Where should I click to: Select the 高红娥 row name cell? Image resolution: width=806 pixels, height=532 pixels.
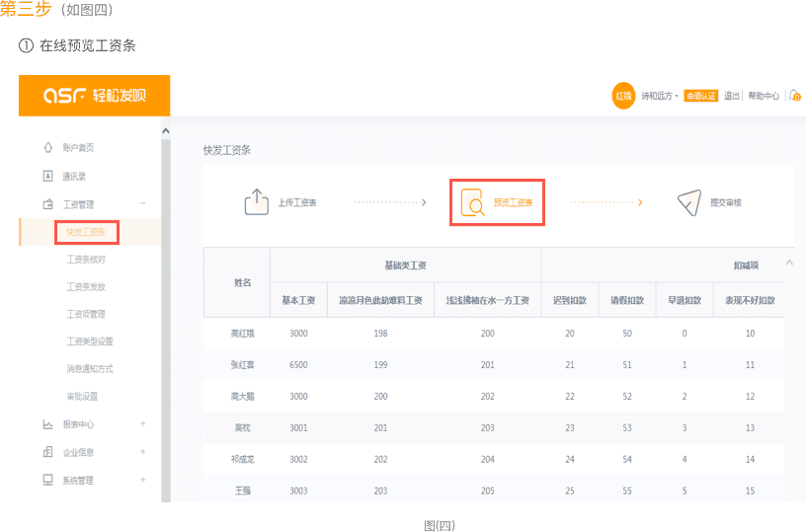pos(242,334)
